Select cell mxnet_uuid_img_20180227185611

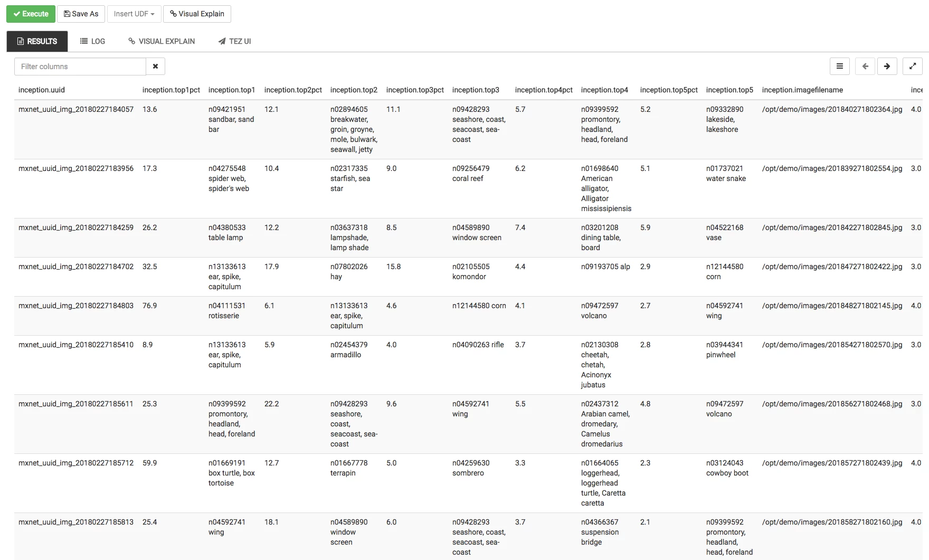76,404
